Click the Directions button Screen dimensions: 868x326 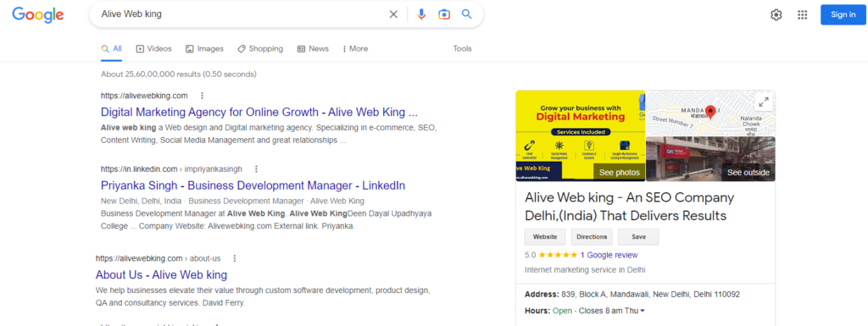pos(592,236)
